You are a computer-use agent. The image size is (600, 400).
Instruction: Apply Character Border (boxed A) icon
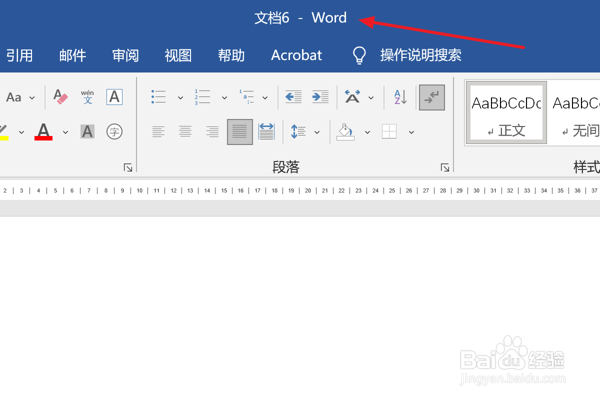coord(114,97)
